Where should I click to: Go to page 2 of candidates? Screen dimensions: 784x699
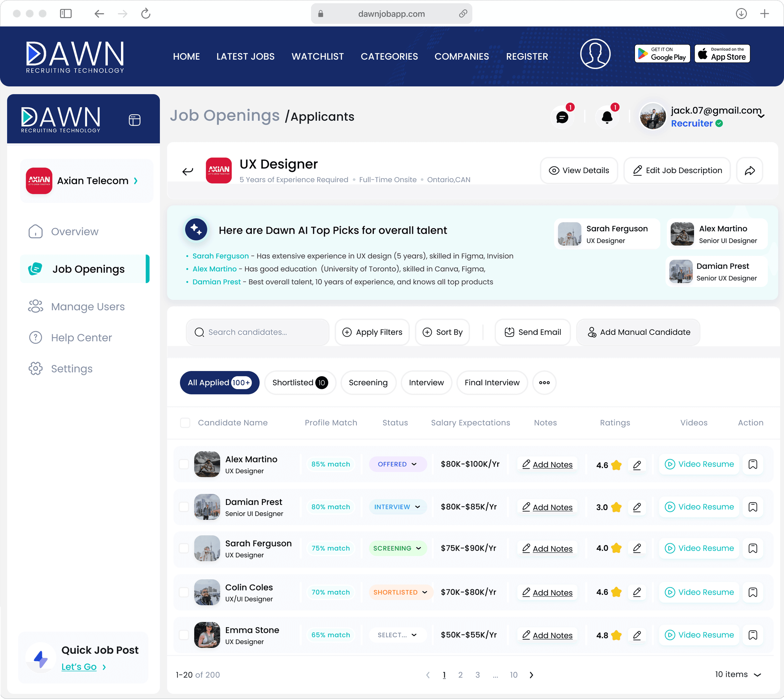coord(460,675)
